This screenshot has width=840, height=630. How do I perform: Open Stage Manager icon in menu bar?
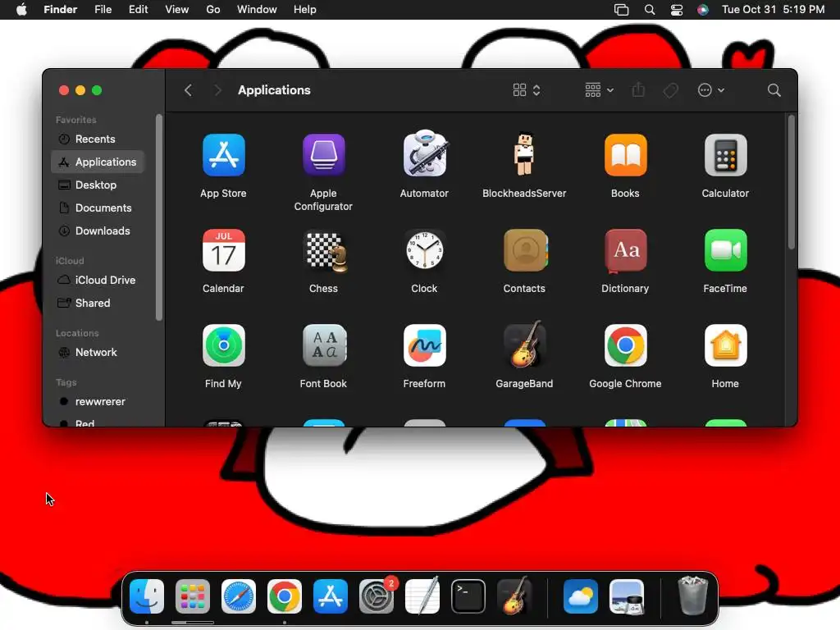[x=622, y=10]
